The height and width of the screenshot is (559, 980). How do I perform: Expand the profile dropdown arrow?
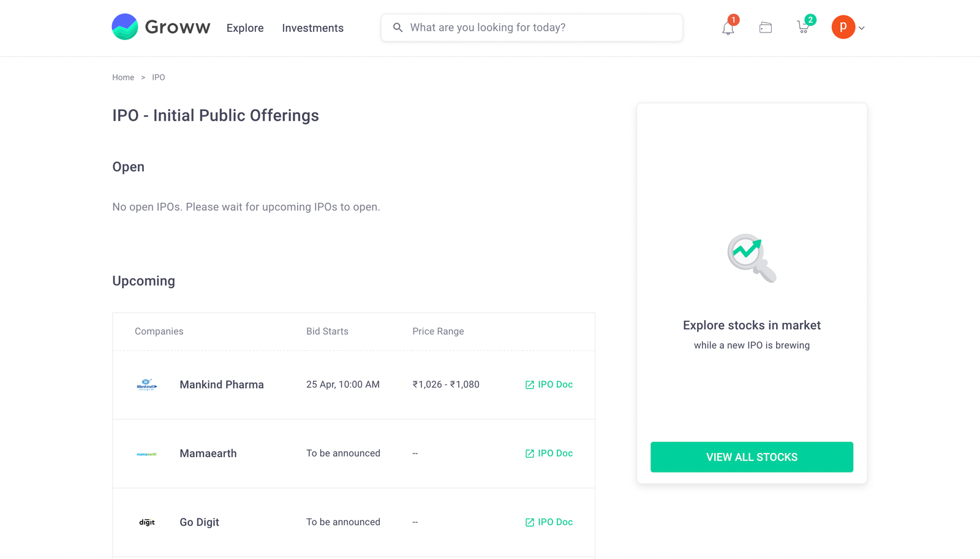tap(862, 28)
